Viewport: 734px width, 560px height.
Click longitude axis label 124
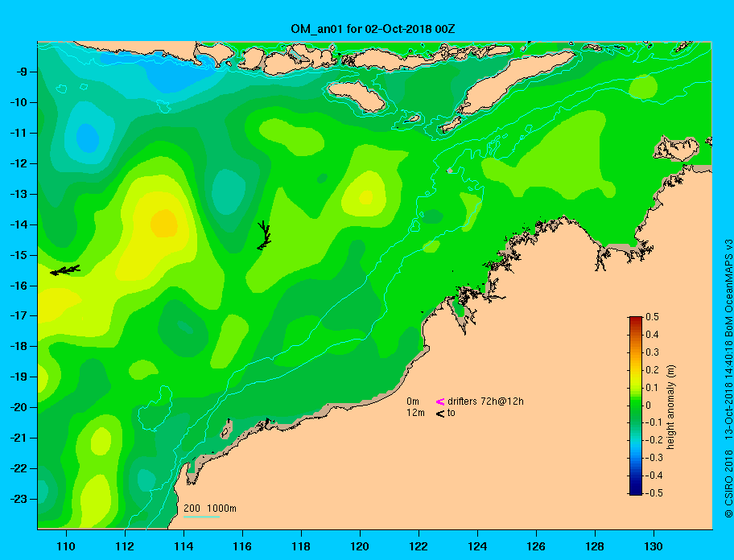[x=477, y=546]
